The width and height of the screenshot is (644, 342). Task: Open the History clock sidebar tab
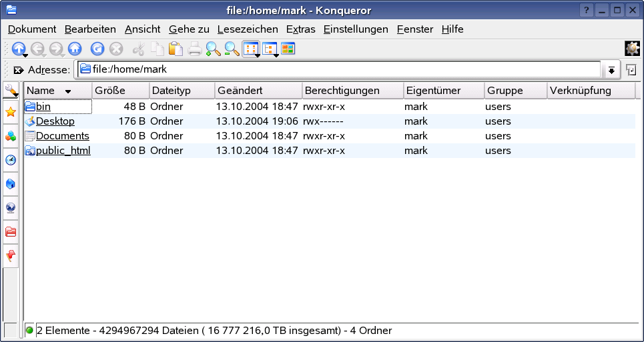[x=11, y=160]
